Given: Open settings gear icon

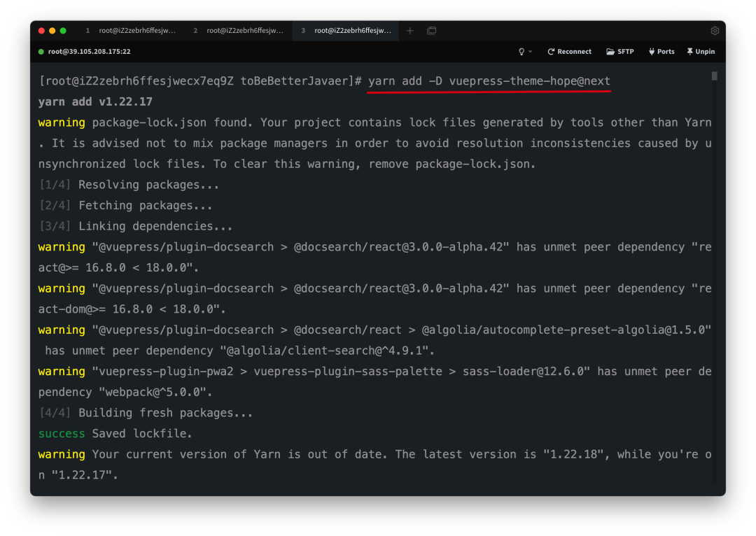Looking at the screenshot, I should point(715,30).
